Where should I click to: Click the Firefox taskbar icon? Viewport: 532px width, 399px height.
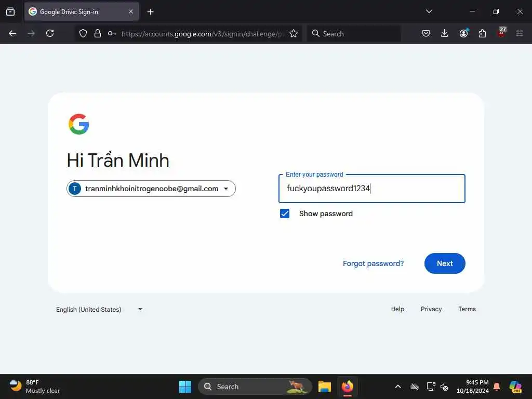pyautogui.click(x=348, y=387)
